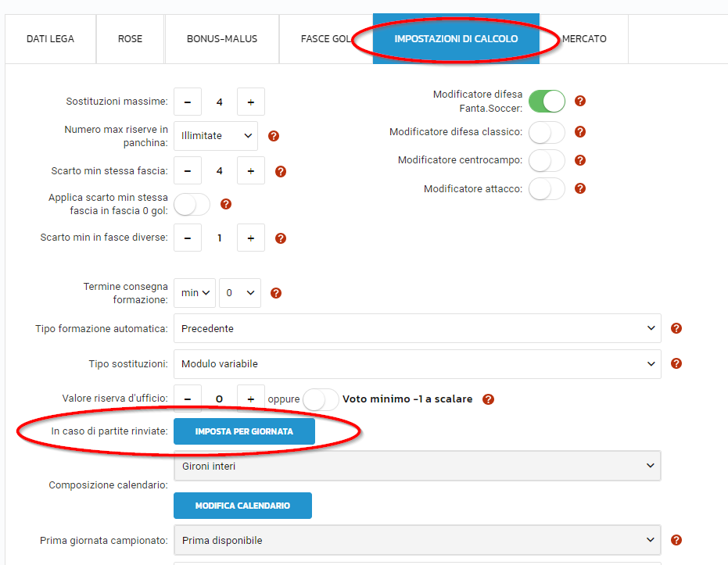Show help for Tipo formazione automatica
The width and height of the screenshot is (728, 565).
coord(676,328)
